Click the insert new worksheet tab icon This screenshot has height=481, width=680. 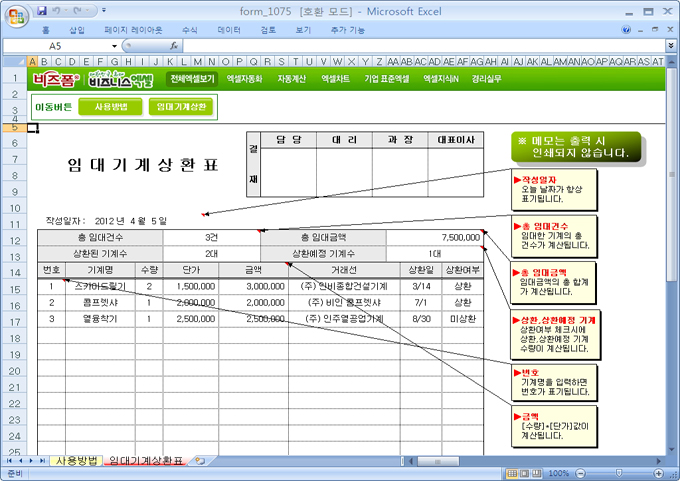tap(200, 461)
